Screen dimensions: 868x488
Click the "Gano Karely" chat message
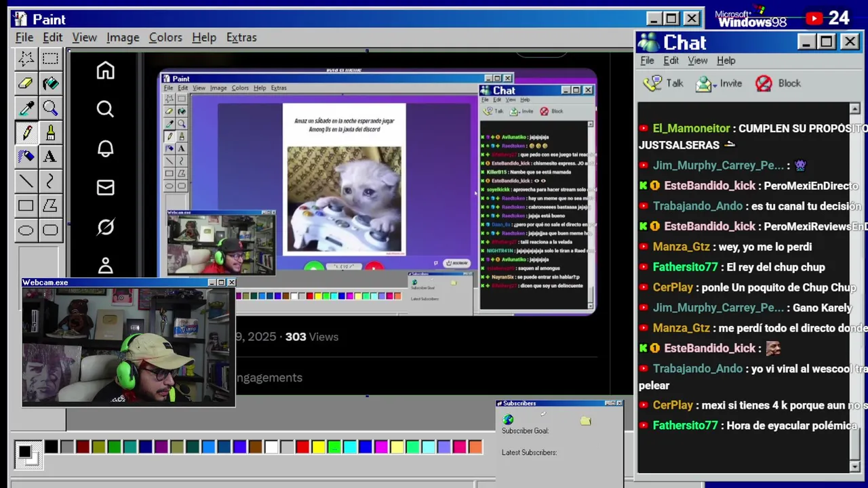(x=823, y=308)
